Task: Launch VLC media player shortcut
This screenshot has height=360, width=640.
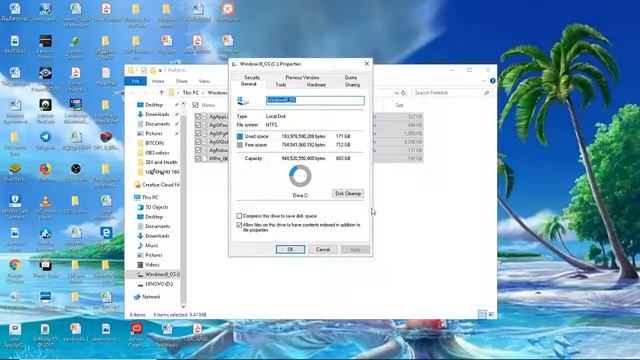Action: (45, 206)
